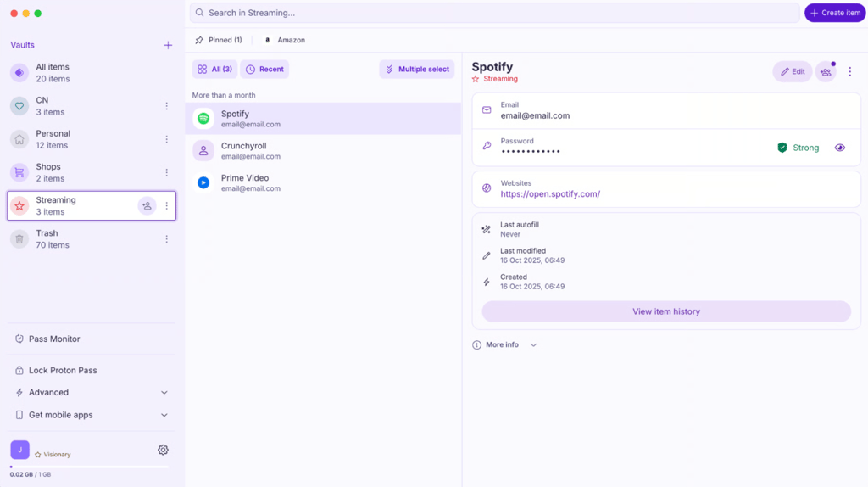
Task: Open CN vault options menu
Action: tap(167, 106)
